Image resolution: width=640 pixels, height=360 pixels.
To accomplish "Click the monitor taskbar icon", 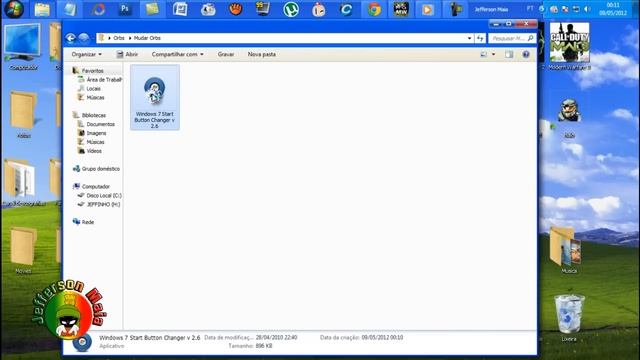I will pos(262,9).
